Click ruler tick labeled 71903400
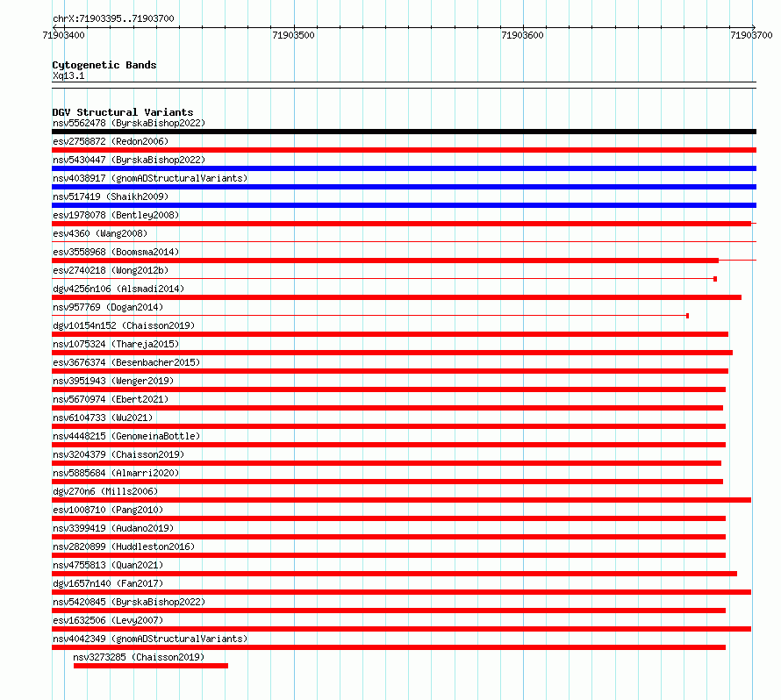Viewport: 781px width, 700px height. click(x=64, y=35)
